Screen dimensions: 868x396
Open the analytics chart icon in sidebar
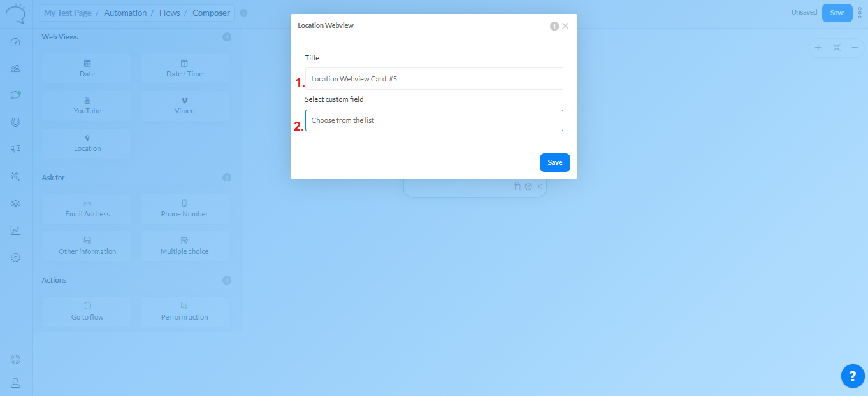(x=16, y=230)
